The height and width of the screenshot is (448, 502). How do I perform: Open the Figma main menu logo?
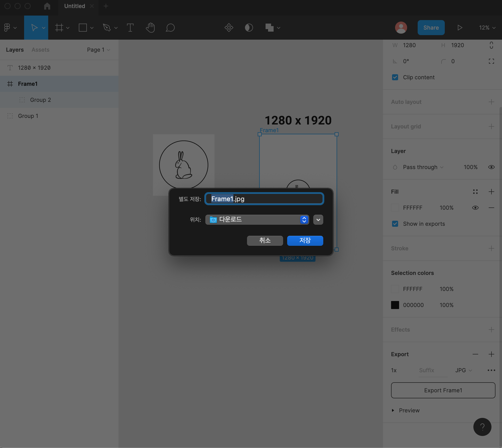pos(7,28)
